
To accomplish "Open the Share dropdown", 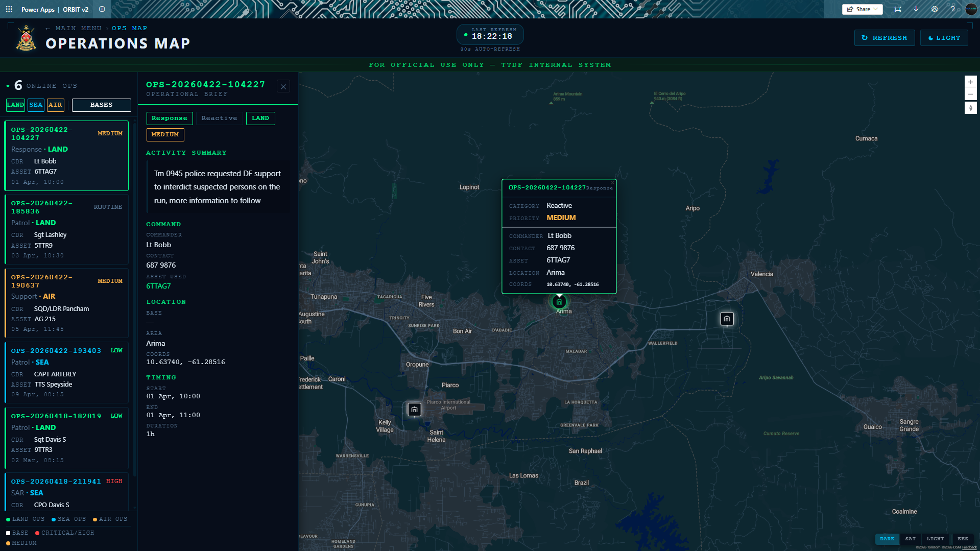I will point(862,9).
